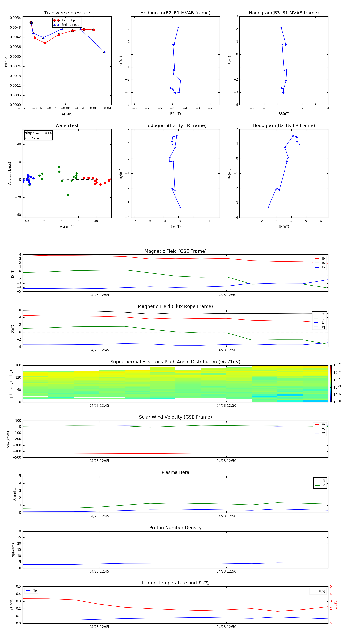
Task: Click the 'Te/Tp' legend entry in temperature plot
Action: (x=318, y=591)
